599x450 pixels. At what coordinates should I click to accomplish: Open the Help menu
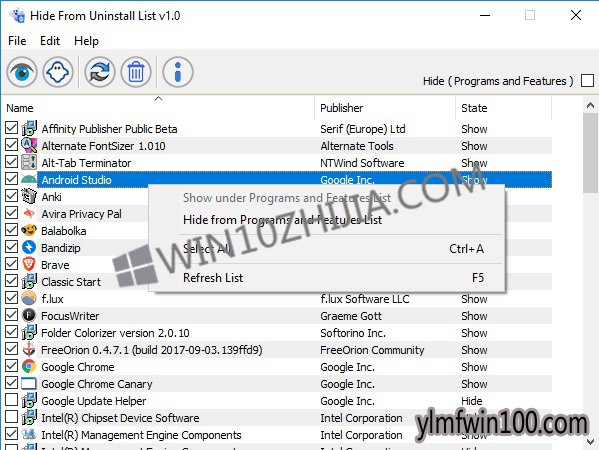pyautogui.click(x=86, y=41)
